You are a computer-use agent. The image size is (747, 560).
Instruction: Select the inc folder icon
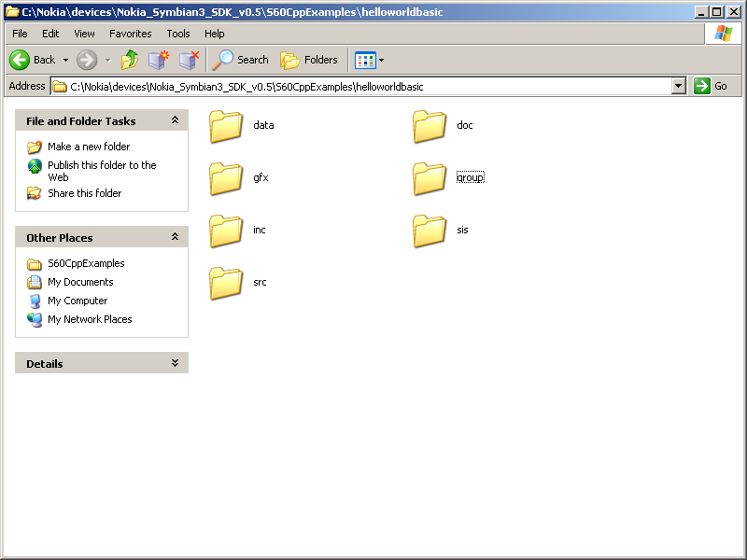pos(226,231)
